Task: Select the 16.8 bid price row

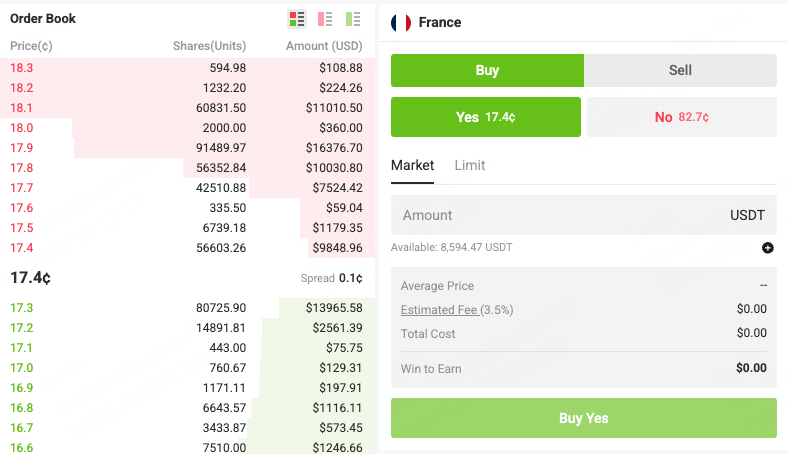Action: coord(187,408)
